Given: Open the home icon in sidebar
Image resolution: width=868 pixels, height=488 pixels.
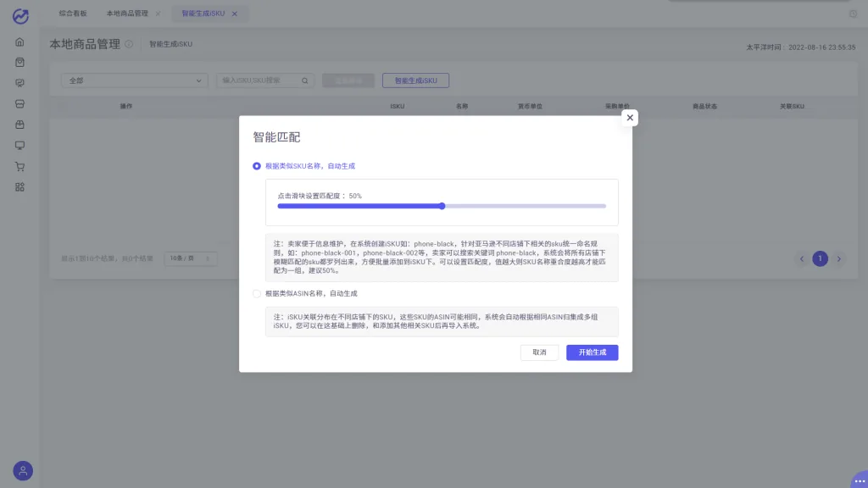Looking at the screenshot, I should pyautogui.click(x=20, y=42).
